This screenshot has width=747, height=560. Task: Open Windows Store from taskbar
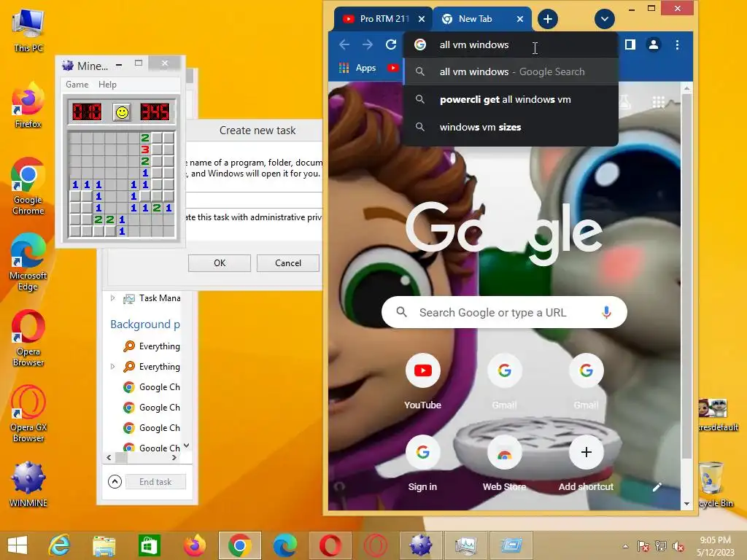tap(149, 545)
